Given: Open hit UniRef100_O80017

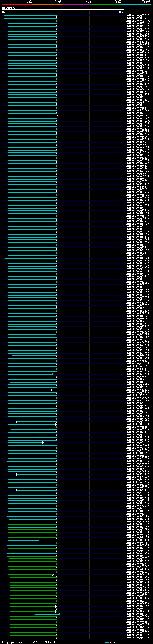Looking at the screenshot, I should (137, 442).
